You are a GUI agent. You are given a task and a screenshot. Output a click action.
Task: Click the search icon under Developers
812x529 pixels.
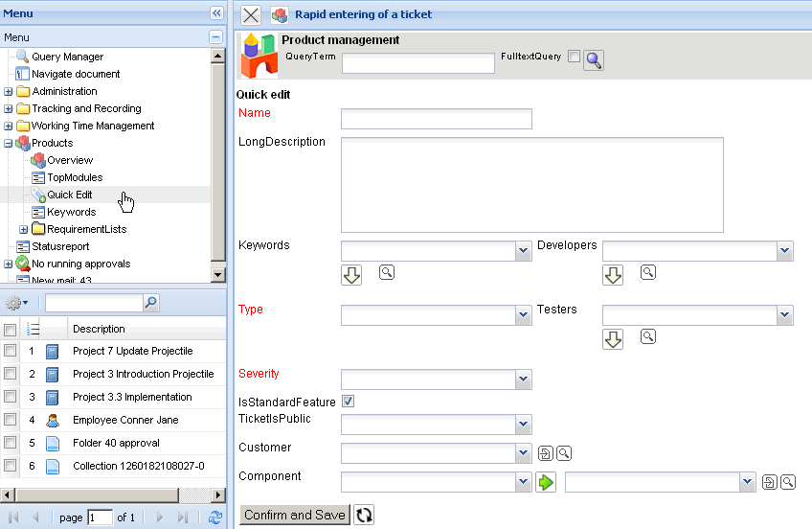(x=648, y=272)
